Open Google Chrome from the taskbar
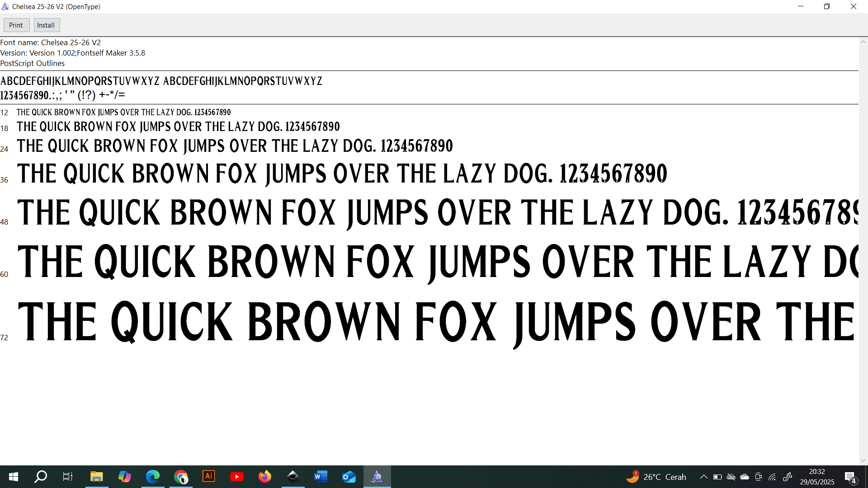The image size is (868, 488). tap(181, 476)
